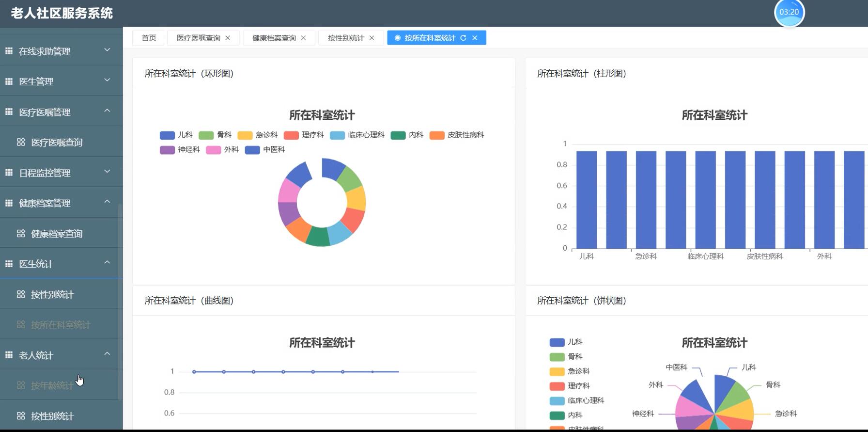Click the grid icon beside 在线求助管理
The width and height of the screenshot is (868, 432).
pyautogui.click(x=9, y=51)
